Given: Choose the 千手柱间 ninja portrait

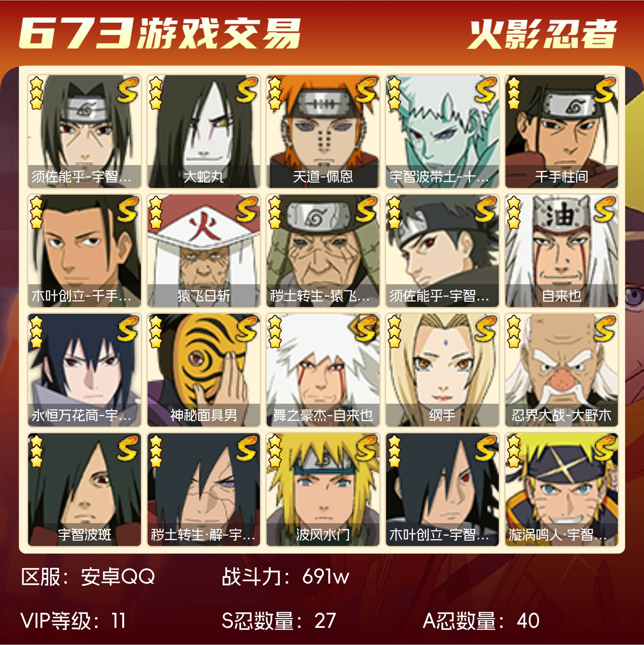Looking at the screenshot, I should 561,132.
